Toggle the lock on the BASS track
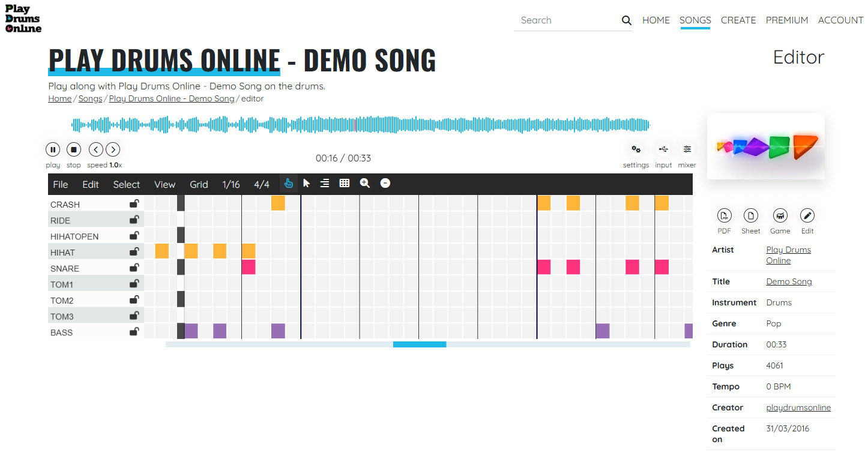Screen dimensions: 868x462 134,332
